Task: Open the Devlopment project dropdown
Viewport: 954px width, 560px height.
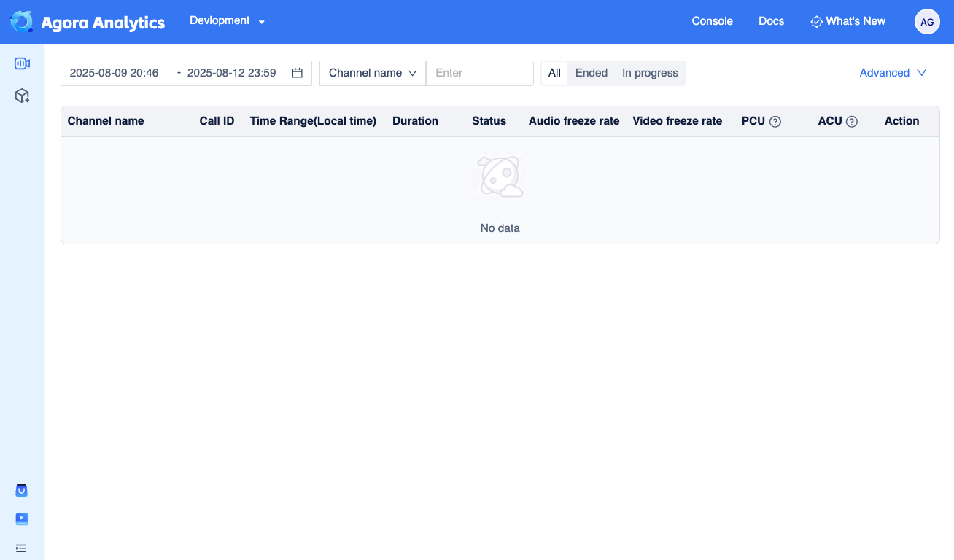Action: tap(227, 21)
